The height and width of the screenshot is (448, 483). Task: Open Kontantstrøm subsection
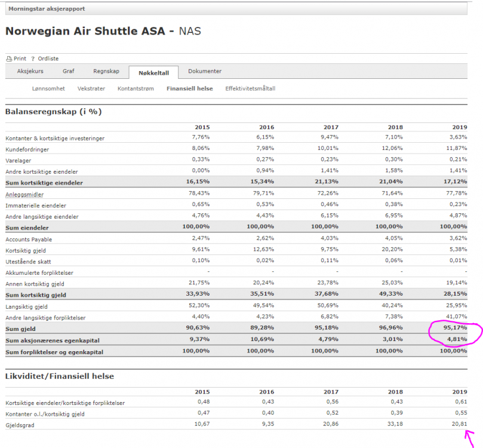point(136,89)
